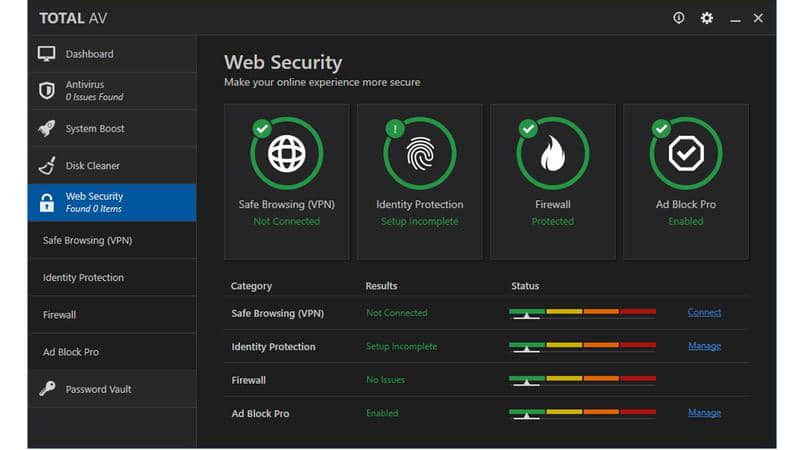Click the 'Found 0 Items' text under Web Security
Viewport: 800px width, 450px height.
click(93, 209)
